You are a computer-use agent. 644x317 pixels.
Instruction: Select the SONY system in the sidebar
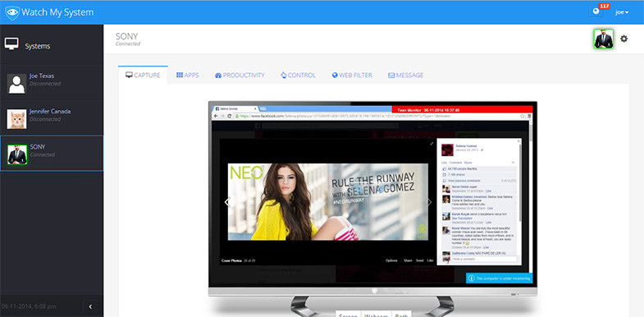pos(52,154)
